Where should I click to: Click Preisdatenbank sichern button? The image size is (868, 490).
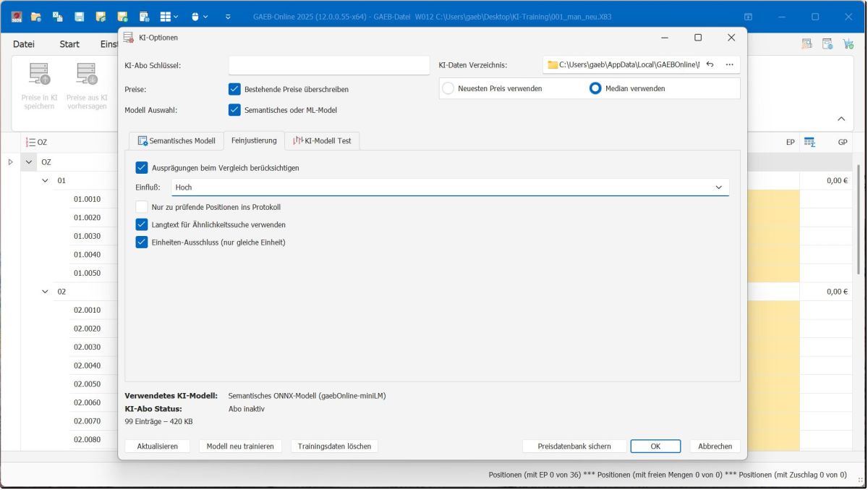pyautogui.click(x=574, y=447)
